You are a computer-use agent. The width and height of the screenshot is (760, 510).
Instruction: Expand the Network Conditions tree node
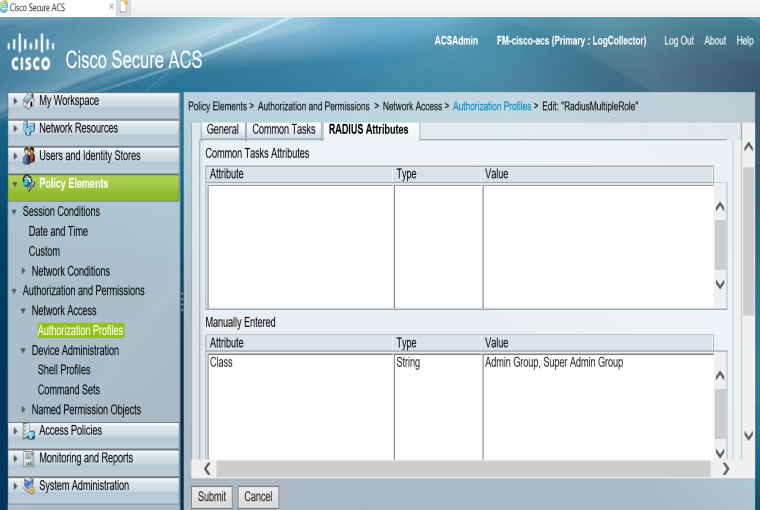tap(24, 271)
